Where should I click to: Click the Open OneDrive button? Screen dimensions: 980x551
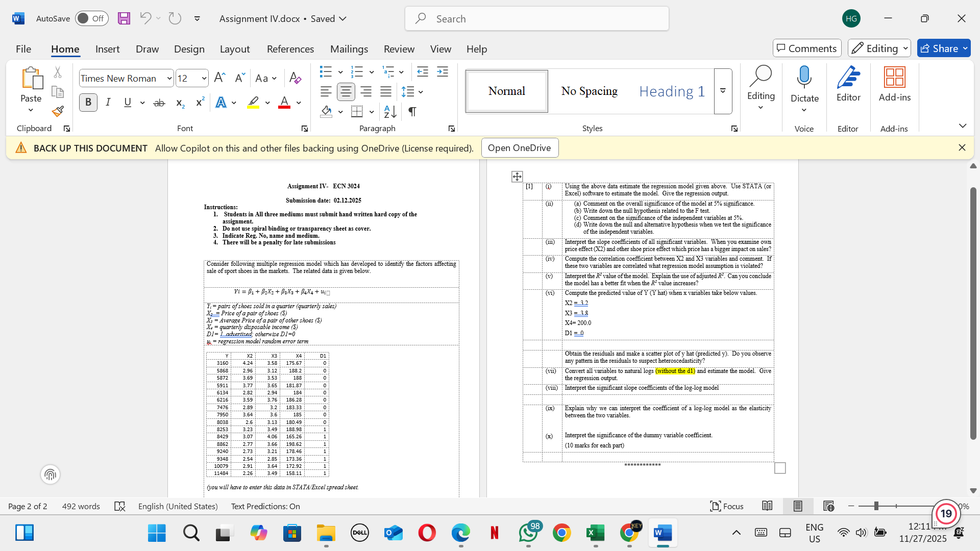(x=520, y=147)
